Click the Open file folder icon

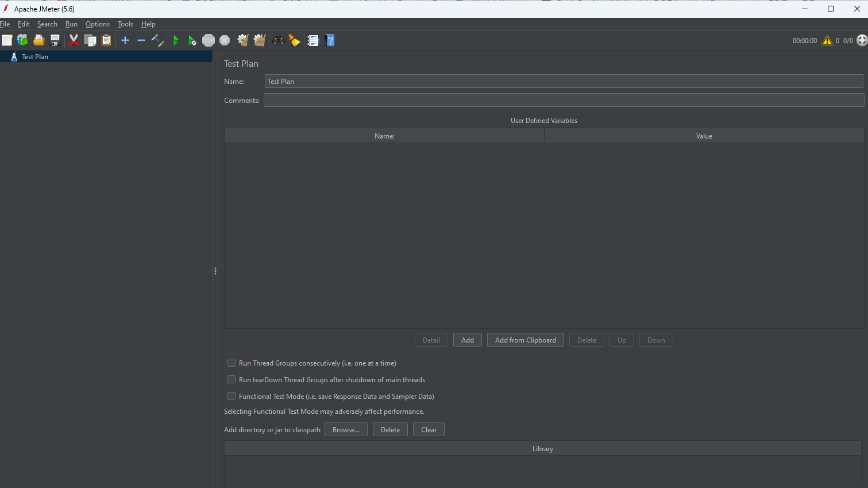click(x=38, y=40)
